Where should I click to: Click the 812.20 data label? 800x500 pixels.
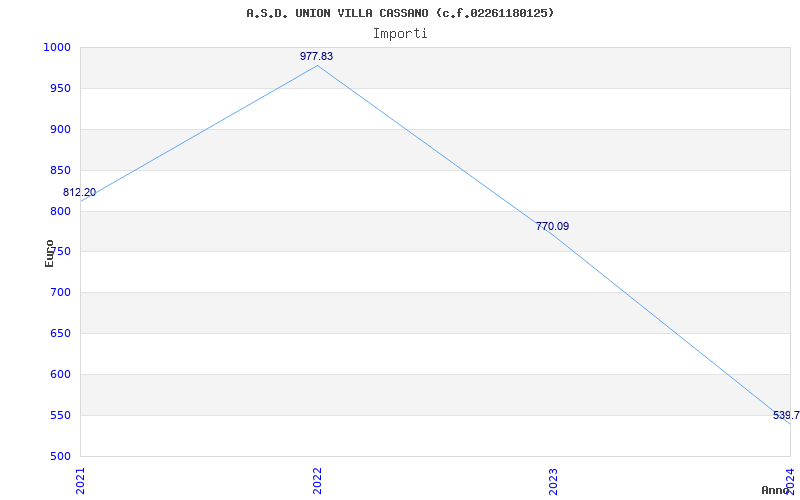tap(79, 192)
